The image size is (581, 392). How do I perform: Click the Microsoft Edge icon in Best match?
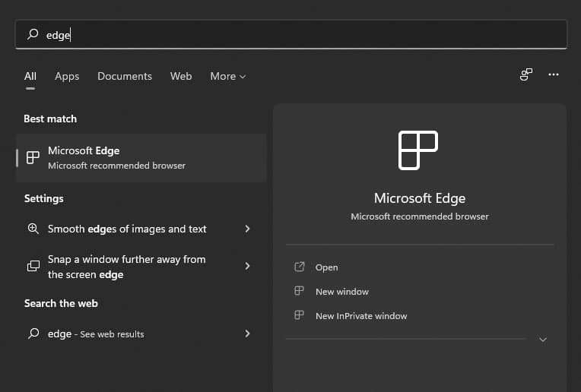click(x=33, y=158)
